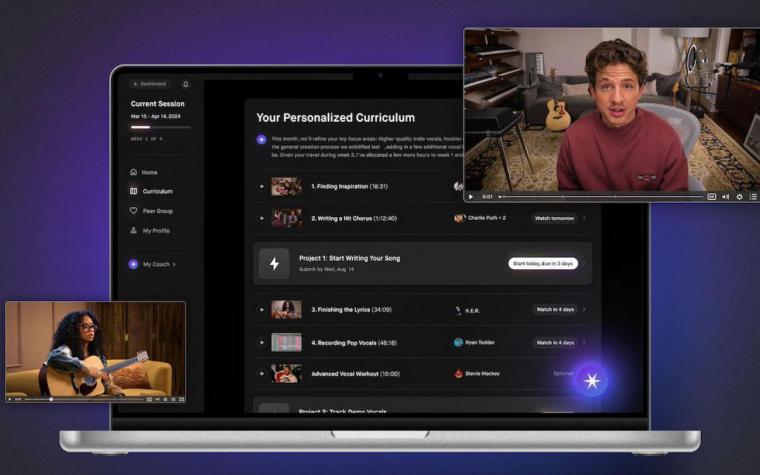Viewport: 760px width, 475px height.
Task: Mute the top-right video volume
Action: [726, 197]
